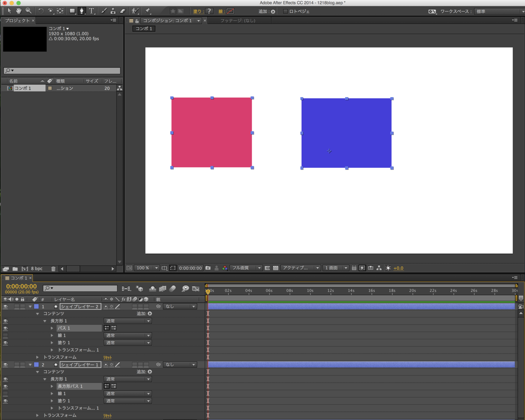Collapse シェイプレイヤー 2 layer twirl arrow

30,307
